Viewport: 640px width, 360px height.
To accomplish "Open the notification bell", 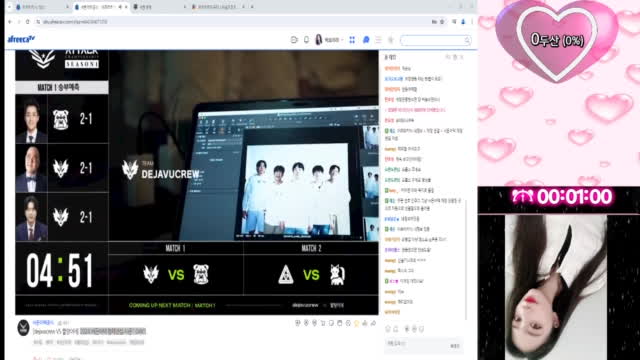I will [x=306, y=40].
